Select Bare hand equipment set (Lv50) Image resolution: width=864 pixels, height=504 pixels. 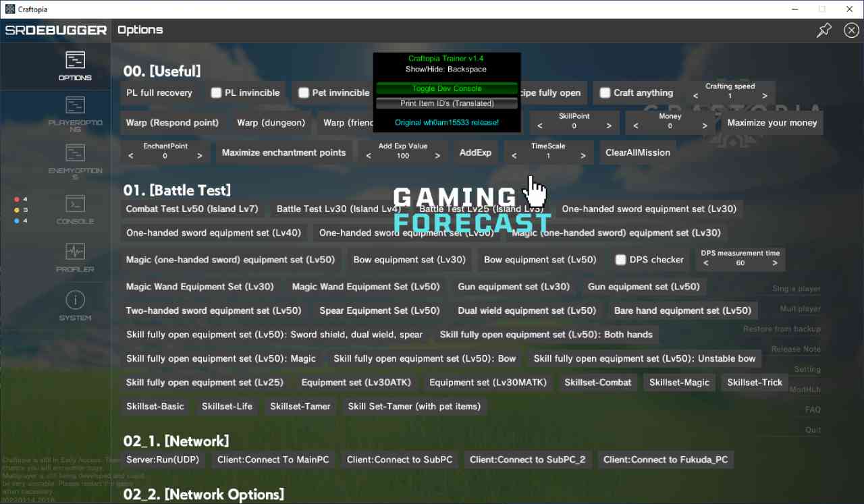point(682,311)
